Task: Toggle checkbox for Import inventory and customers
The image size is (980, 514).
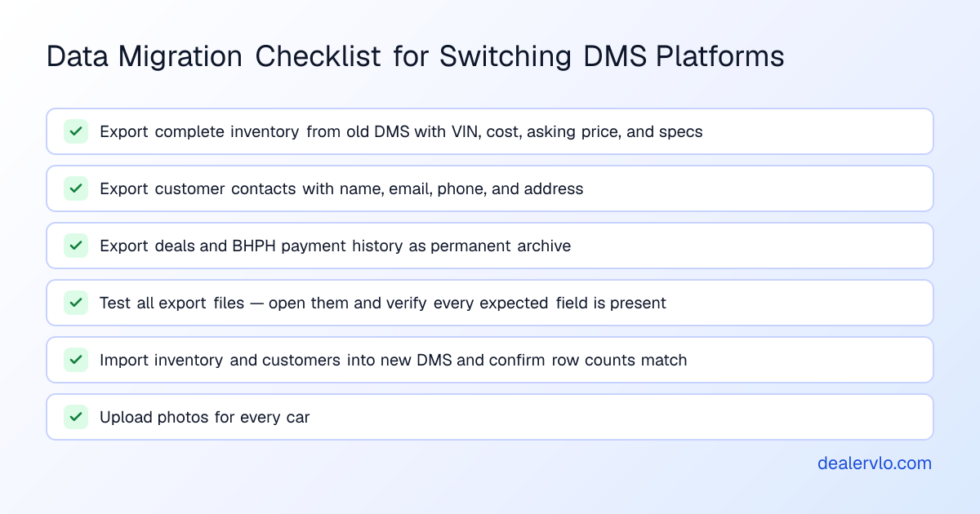Action: tap(76, 360)
